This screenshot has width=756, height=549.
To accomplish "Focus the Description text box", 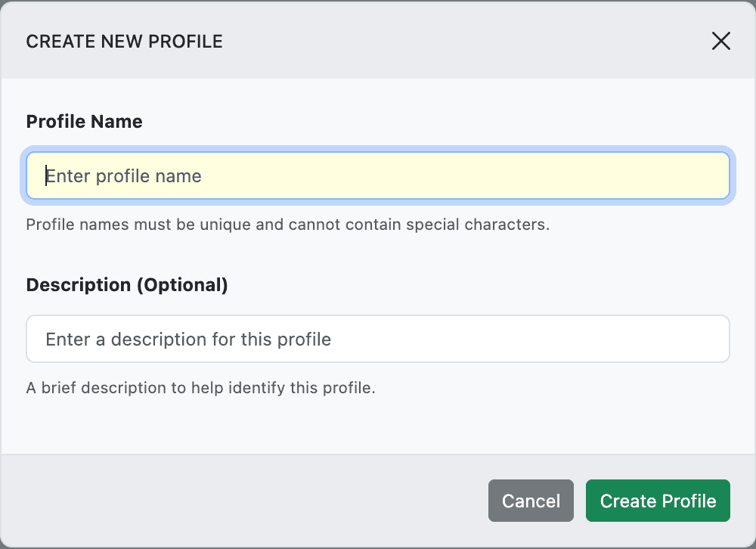I will (378, 339).
